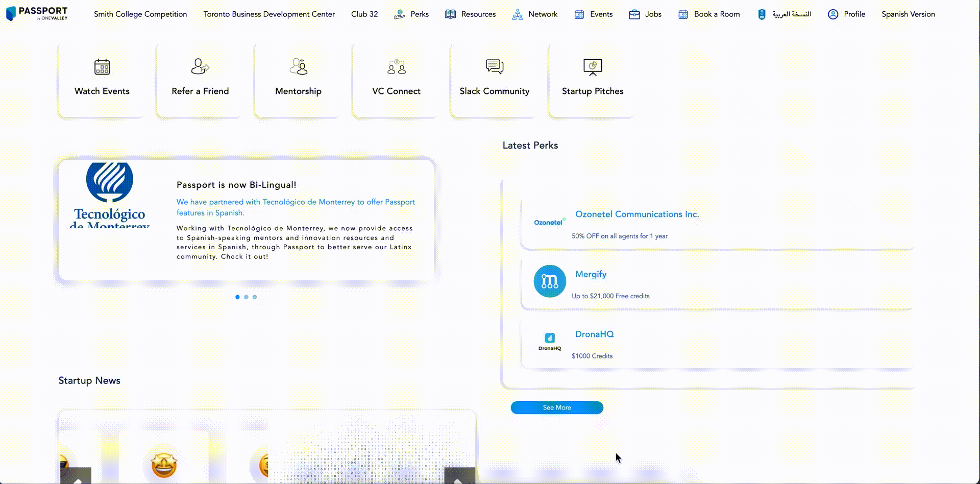The height and width of the screenshot is (484, 980).
Task: Click '$1000 Credits' text
Action: [592, 356]
